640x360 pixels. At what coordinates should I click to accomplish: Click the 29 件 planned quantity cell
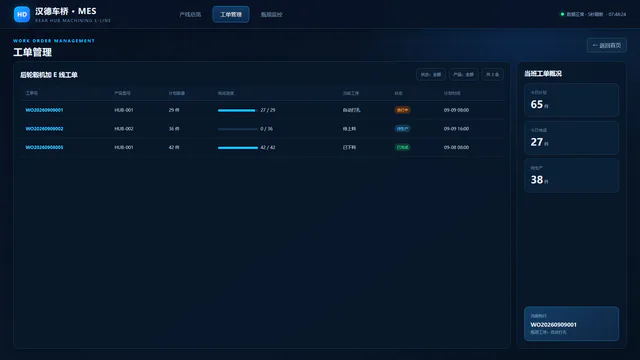pyautogui.click(x=174, y=110)
